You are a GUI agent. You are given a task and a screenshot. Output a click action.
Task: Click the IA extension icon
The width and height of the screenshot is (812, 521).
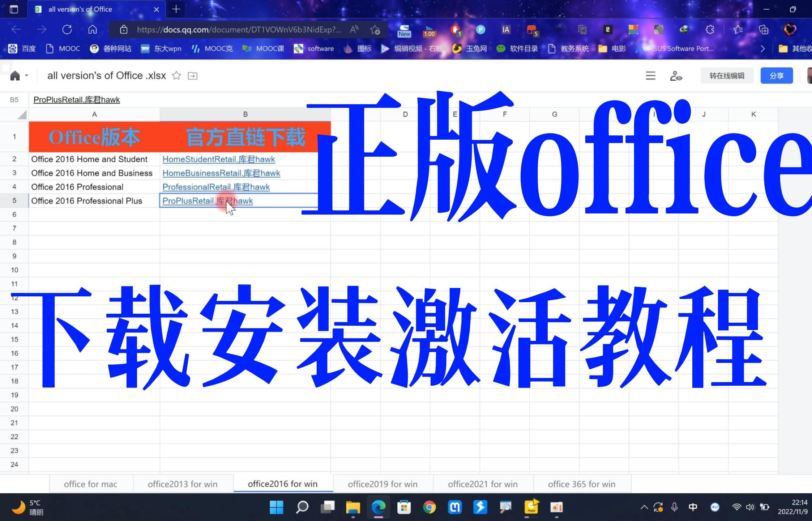point(506,30)
